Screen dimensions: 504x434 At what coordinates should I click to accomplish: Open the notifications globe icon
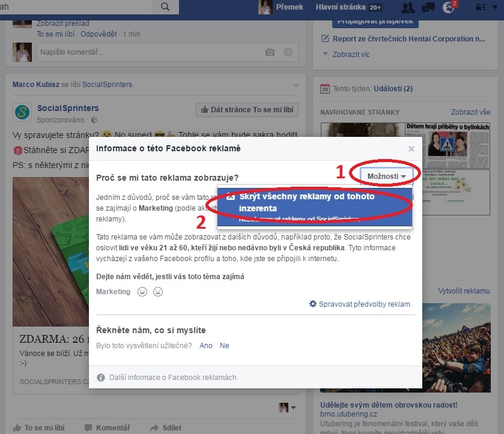click(449, 7)
